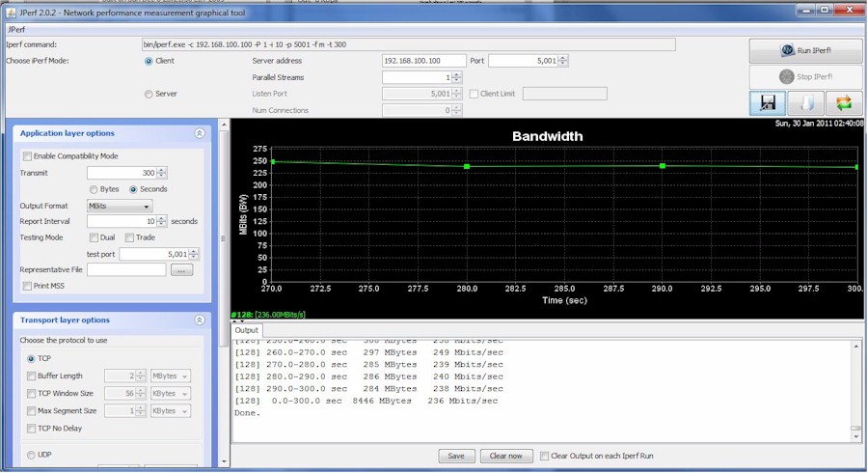Enable Trade testing mode
Viewport: 868px width, 473px height.
pyautogui.click(x=129, y=237)
